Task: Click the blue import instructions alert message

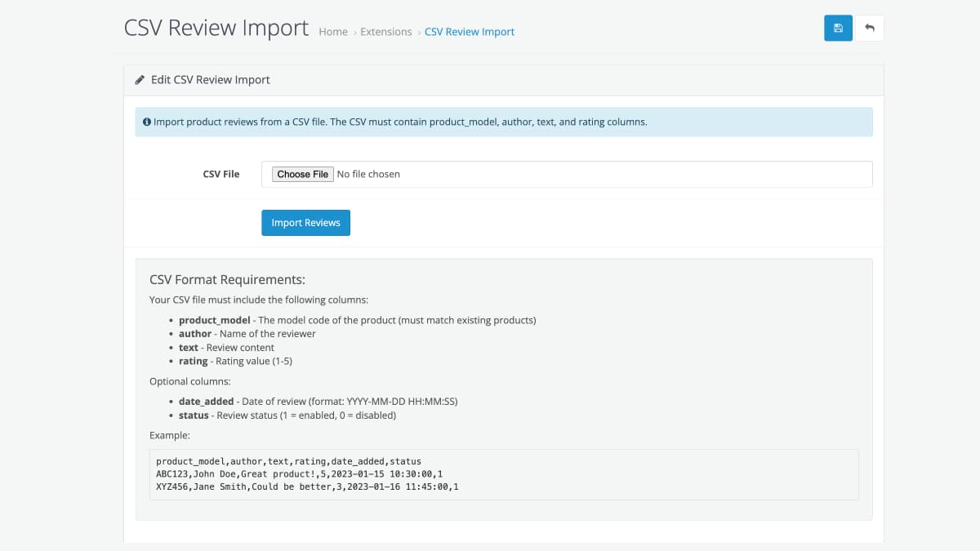Action: [400, 122]
